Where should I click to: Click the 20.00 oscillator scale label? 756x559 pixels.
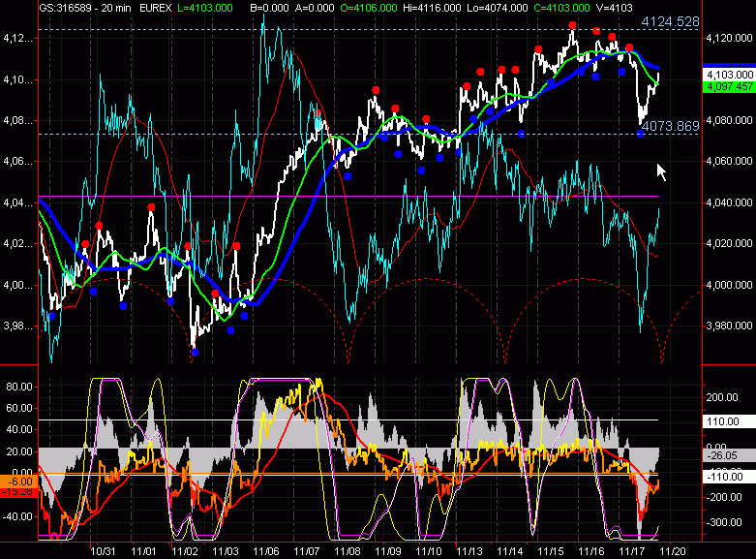[19, 451]
